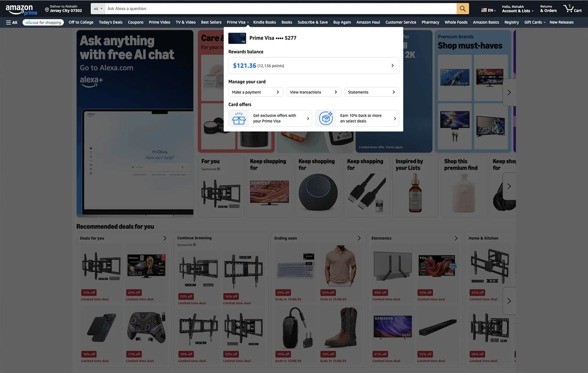Open the shopping cart icon
The height and width of the screenshot is (373, 588).
[572, 9]
